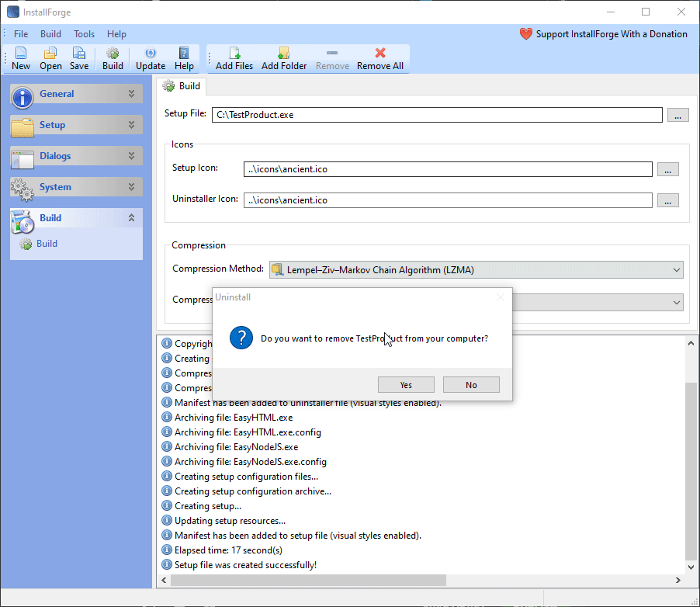
Task: Click the Setup Icon path field
Action: click(448, 169)
